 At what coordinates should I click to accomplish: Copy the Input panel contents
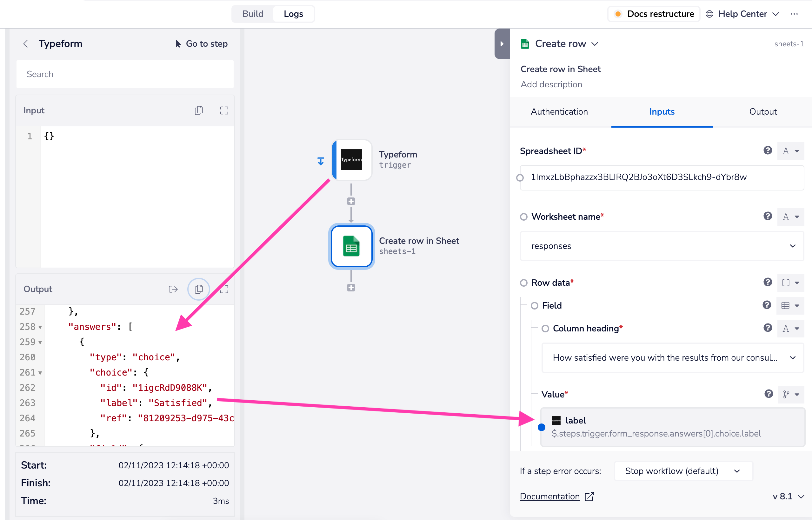[198, 110]
